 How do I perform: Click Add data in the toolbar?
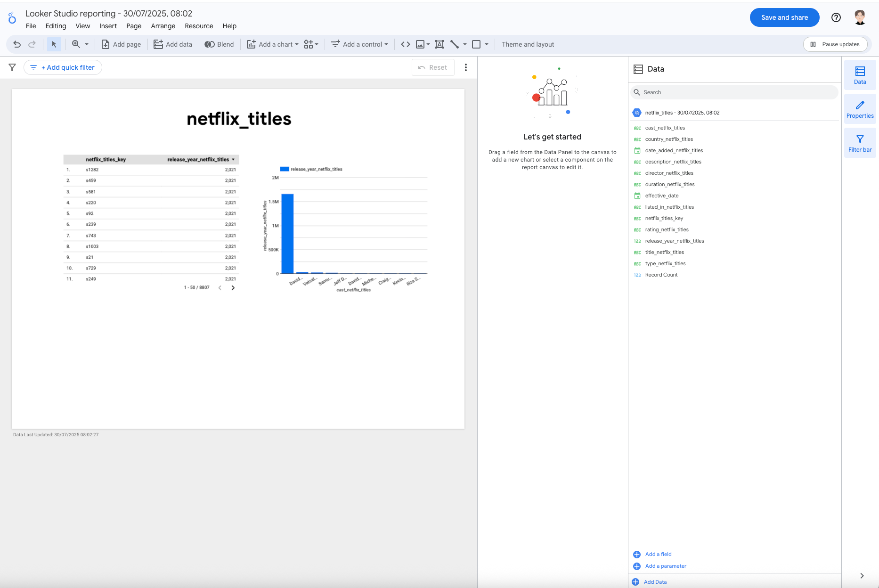[x=173, y=44]
